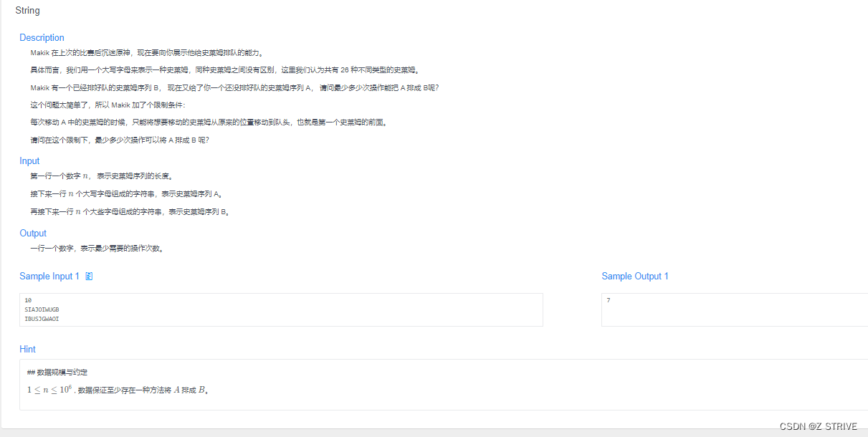Click the sample input value '10'
868x437 pixels.
[28, 300]
